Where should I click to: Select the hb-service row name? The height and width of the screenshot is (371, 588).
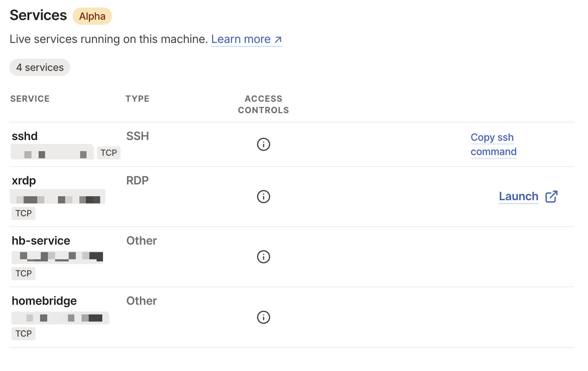[41, 241]
